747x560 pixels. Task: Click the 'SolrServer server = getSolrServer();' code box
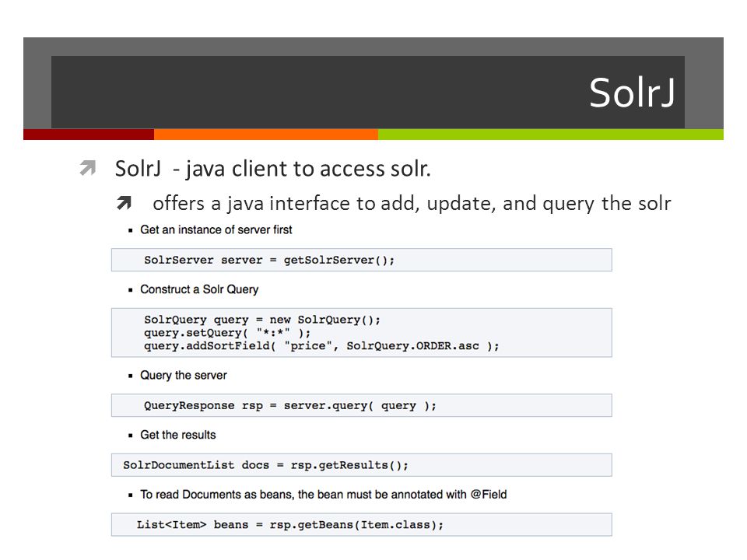[362, 260]
